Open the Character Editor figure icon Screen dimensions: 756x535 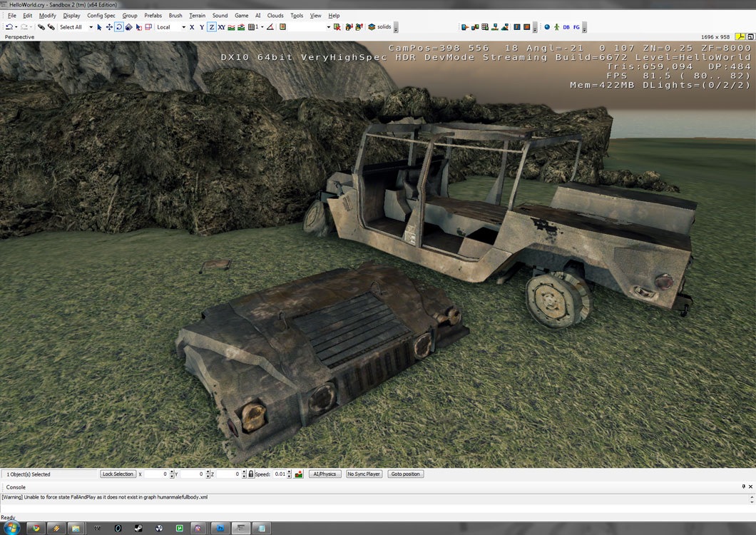pyautogui.click(x=556, y=27)
